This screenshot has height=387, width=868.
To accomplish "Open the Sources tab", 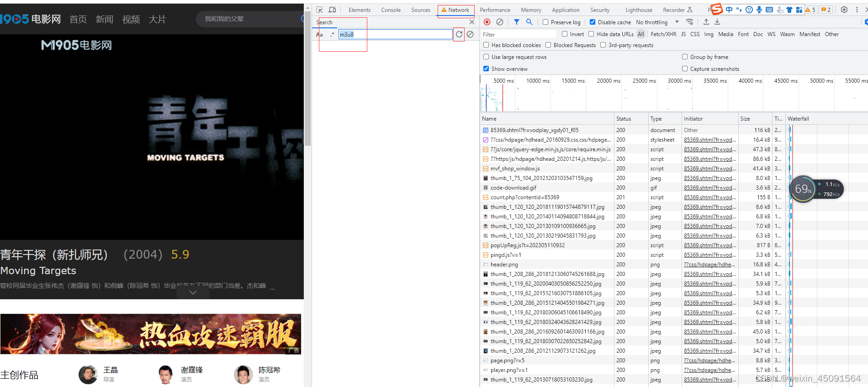I will coord(421,10).
